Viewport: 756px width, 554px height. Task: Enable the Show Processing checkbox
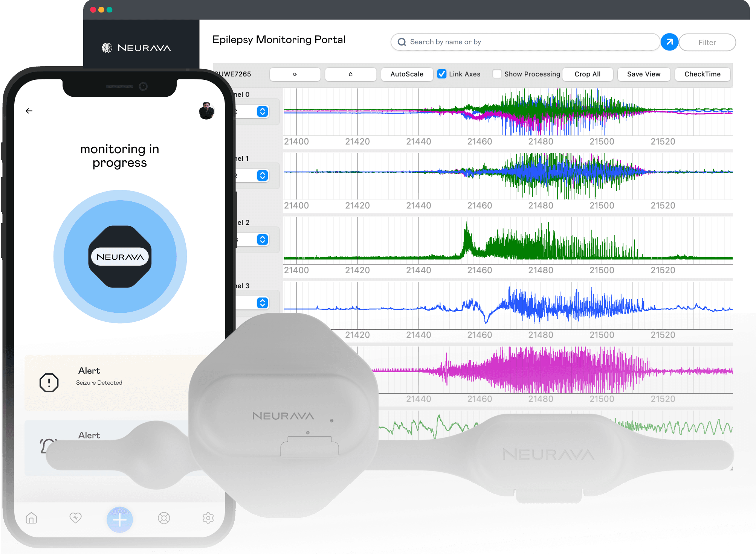pos(497,74)
